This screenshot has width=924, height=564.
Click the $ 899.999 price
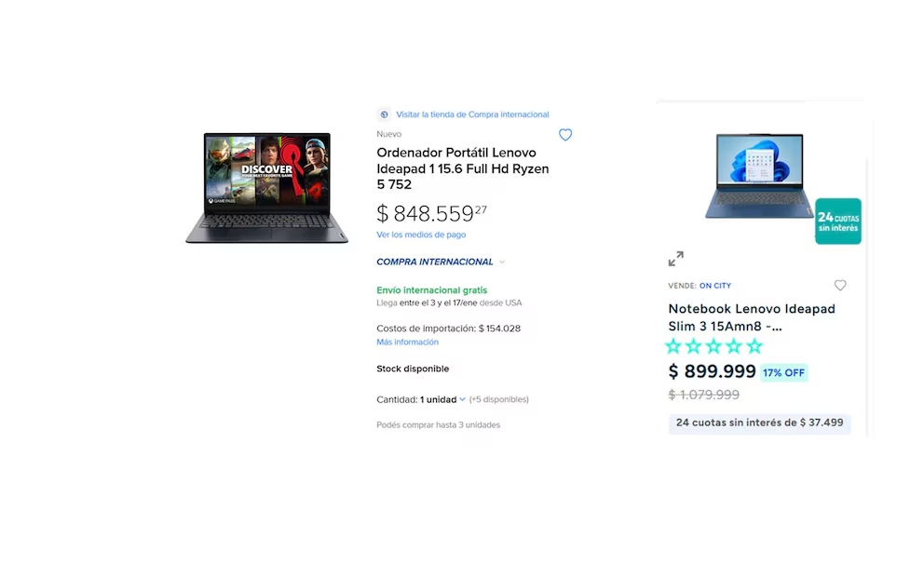tap(712, 371)
